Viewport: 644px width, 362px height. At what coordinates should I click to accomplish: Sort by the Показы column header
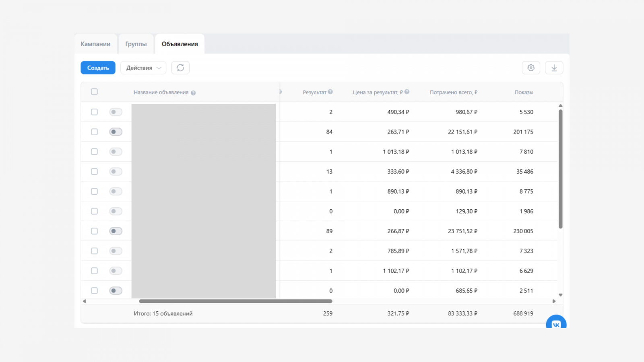pos(524,93)
